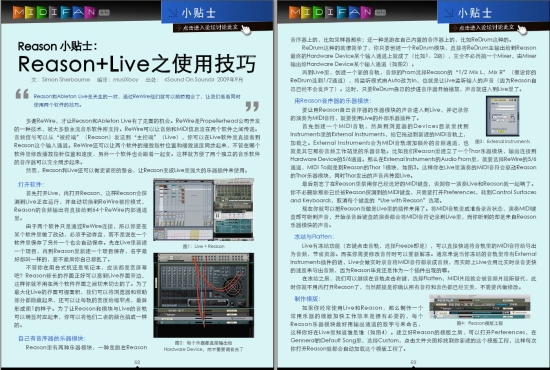Click the section heading '自己有音序器的乐器模块:'
The height and width of the screenshot is (370, 550).
click(52, 338)
